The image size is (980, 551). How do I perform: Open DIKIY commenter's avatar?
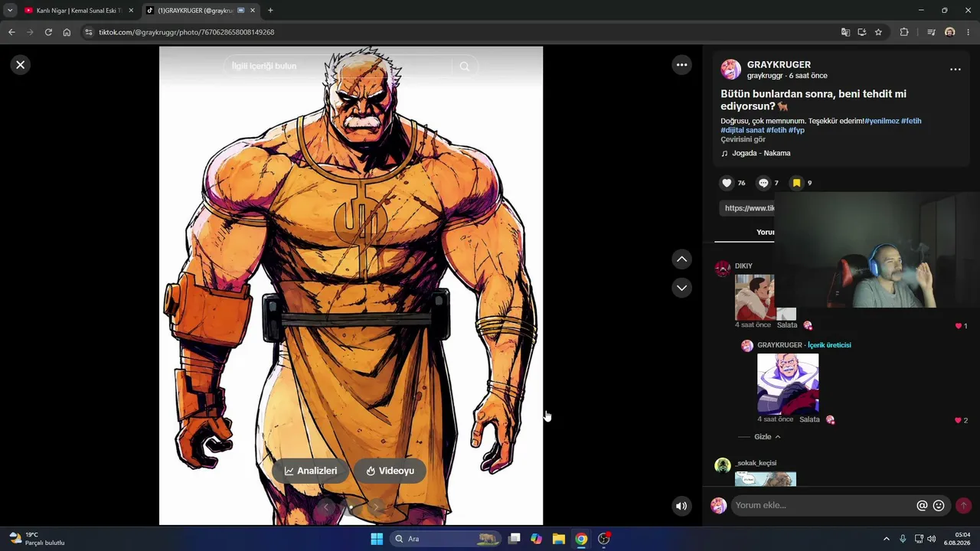tap(723, 268)
